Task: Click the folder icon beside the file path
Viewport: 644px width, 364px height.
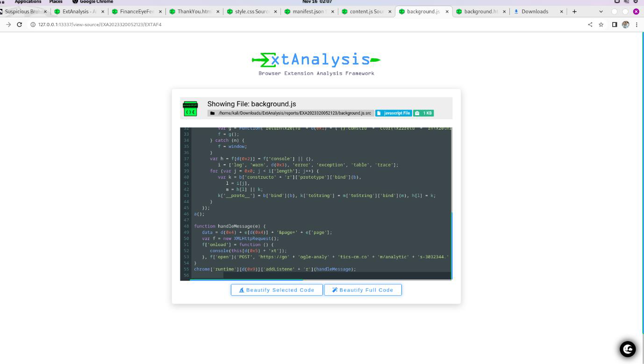Action: point(213,113)
